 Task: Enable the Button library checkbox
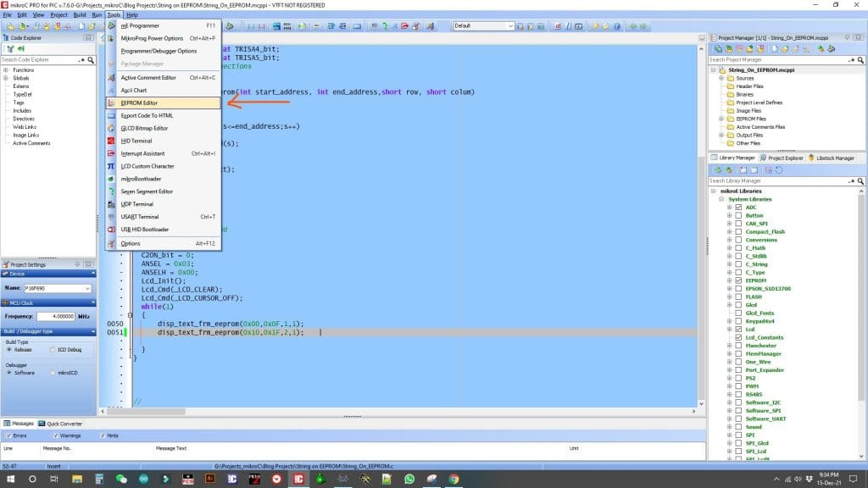coord(738,216)
